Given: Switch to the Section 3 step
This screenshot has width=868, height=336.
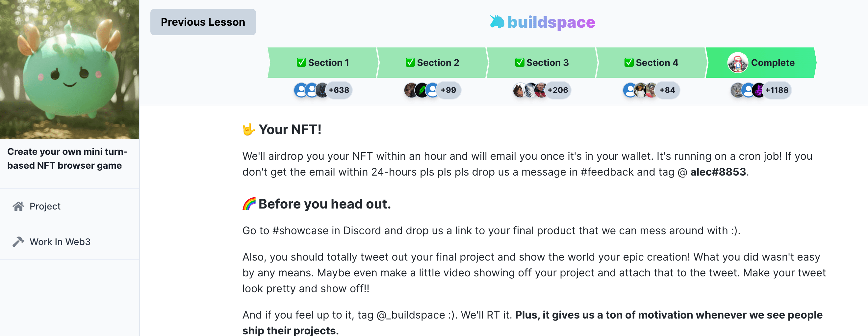Looking at the screenshot, I should click(x=542, y=63).
